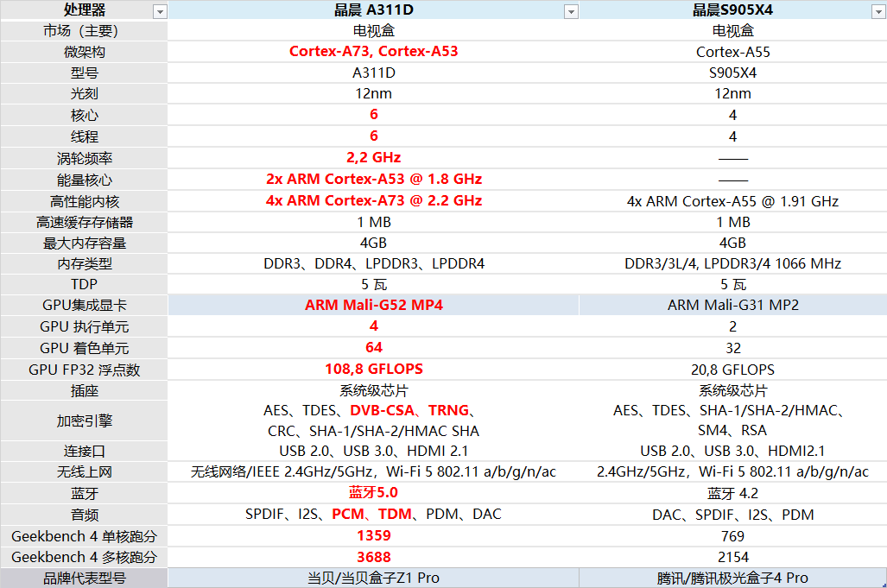Click the 加密引擎 row label
Image resolution: width=887 pixels, height=588 pixels.
pyautogui.click(x=84, y=420)
